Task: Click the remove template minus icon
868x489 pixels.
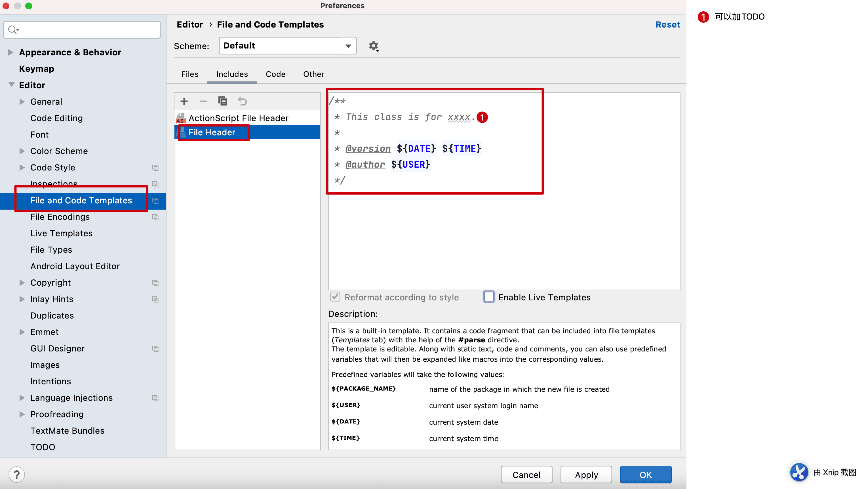Action: (x=203, y=101)
